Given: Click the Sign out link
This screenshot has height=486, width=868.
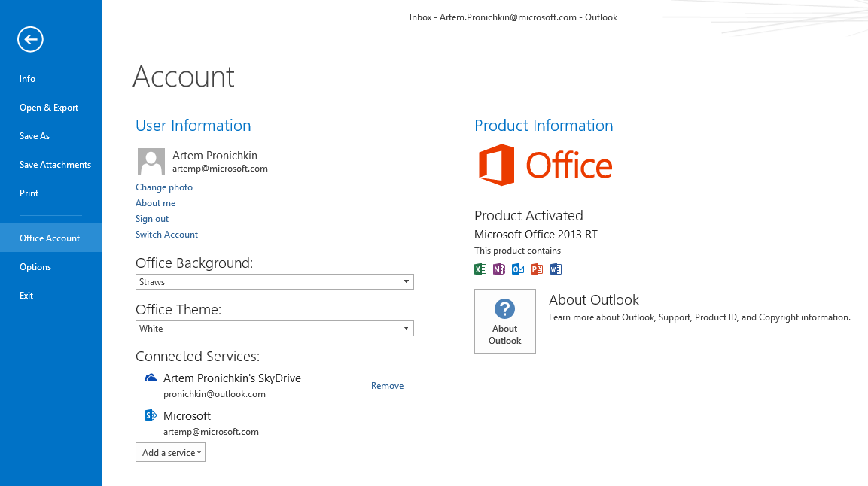Looking at the screenshot, I should [152, 219].
